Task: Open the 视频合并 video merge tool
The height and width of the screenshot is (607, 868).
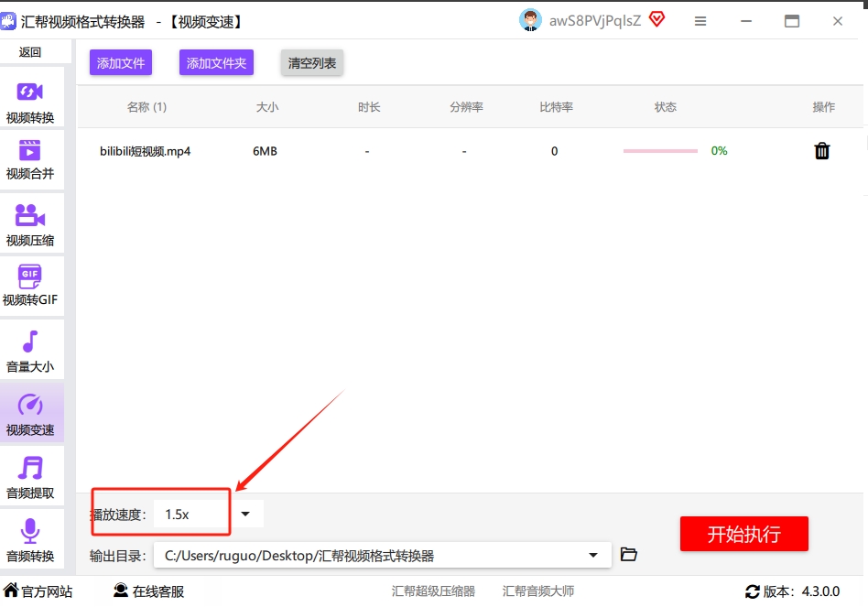Action: [x=30, y=160]
